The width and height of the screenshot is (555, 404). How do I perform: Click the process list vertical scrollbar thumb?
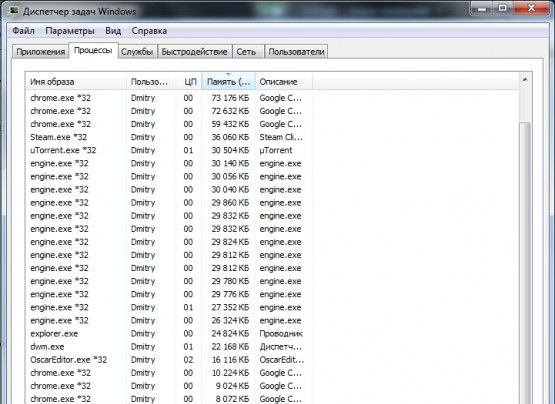(525, 262)
